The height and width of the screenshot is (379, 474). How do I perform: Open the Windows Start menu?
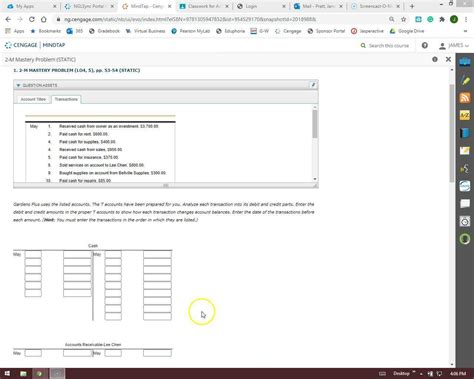[x=7, y=373]
